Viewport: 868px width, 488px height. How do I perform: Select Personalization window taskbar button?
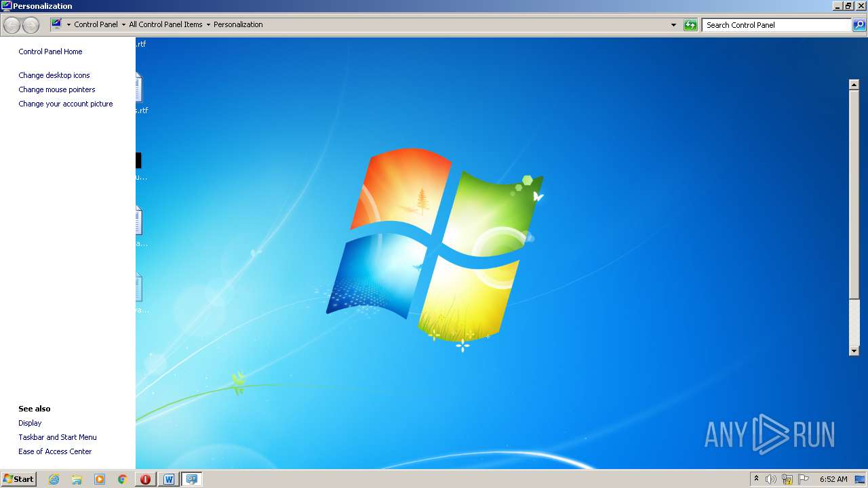pyautogui.click(x=192, y=479)
